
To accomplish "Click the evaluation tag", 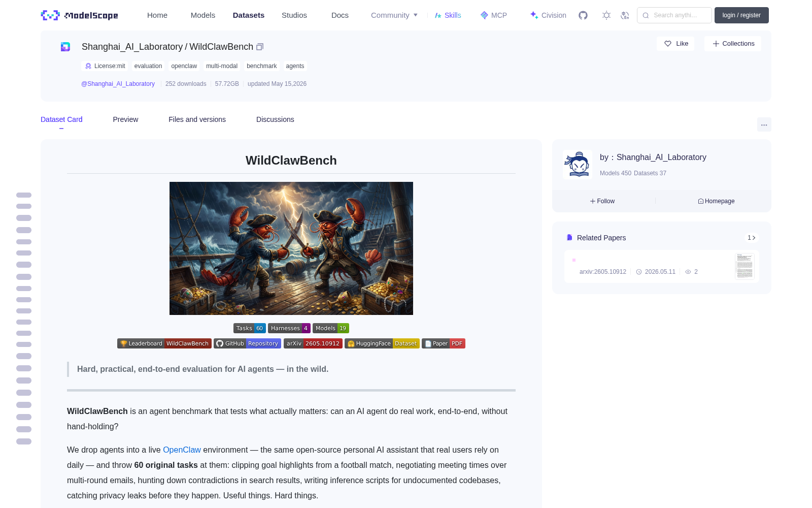I will click(148, 66).
